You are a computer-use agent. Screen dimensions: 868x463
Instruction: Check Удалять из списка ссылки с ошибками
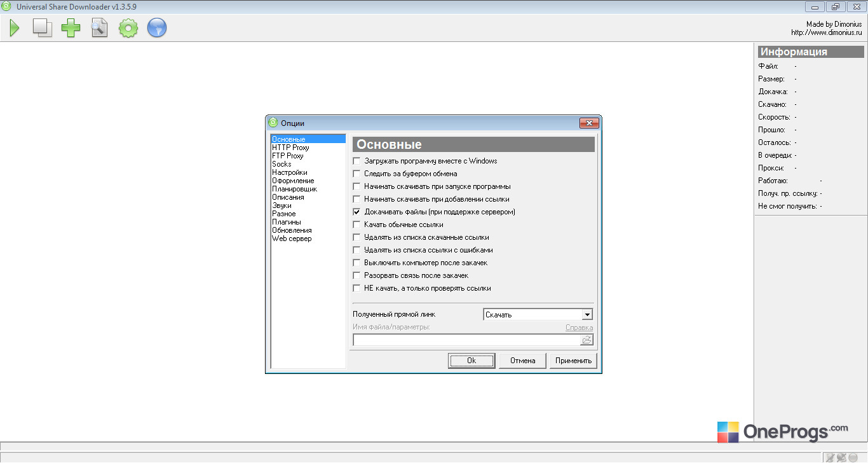coord(356,250)
